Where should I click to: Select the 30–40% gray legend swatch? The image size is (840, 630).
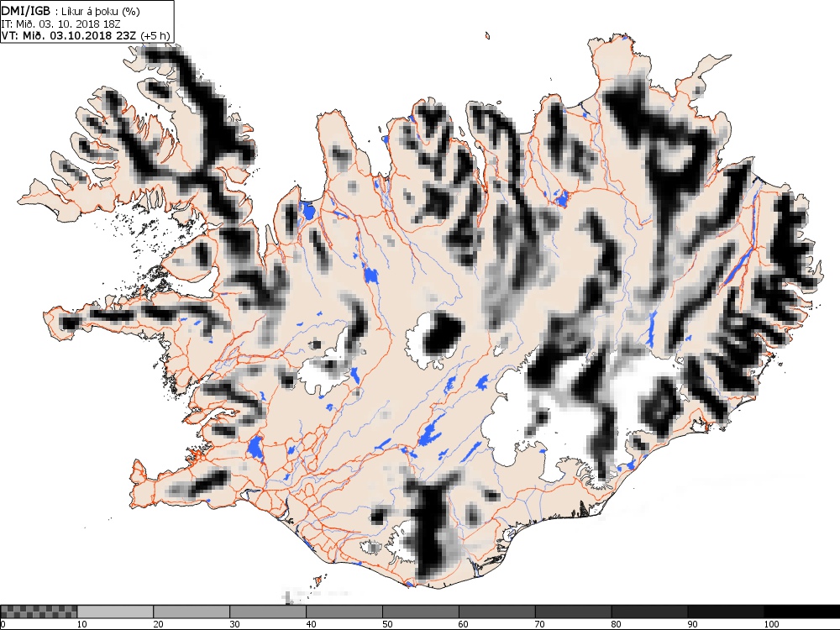coord(268,612)
